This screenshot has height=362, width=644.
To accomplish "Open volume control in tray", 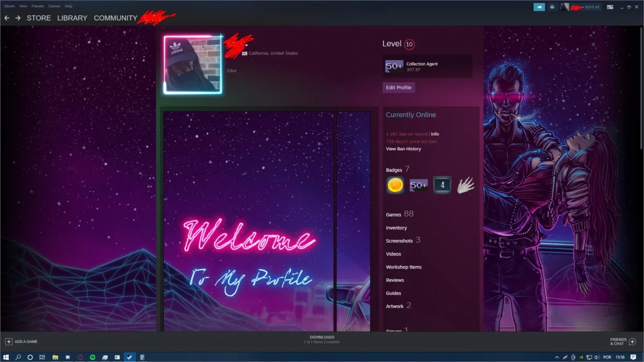I will tap(597, 357).
